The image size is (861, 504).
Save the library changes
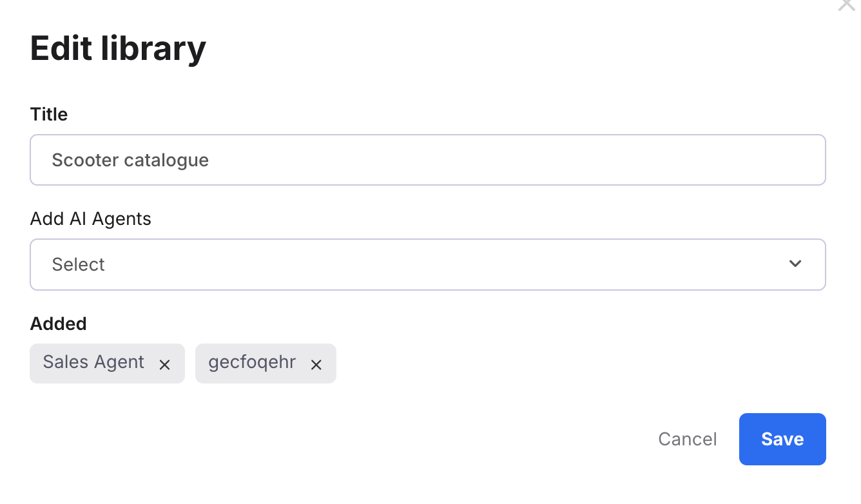(x=782, y=439)
